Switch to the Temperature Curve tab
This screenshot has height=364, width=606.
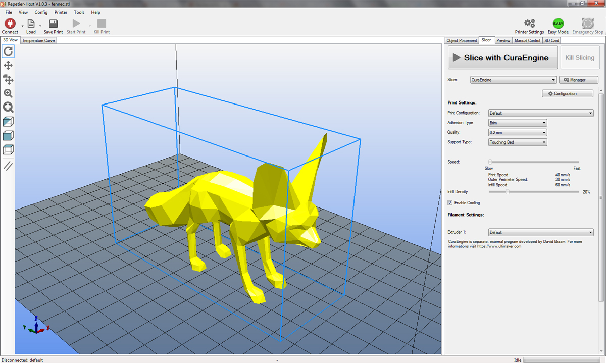38,40
